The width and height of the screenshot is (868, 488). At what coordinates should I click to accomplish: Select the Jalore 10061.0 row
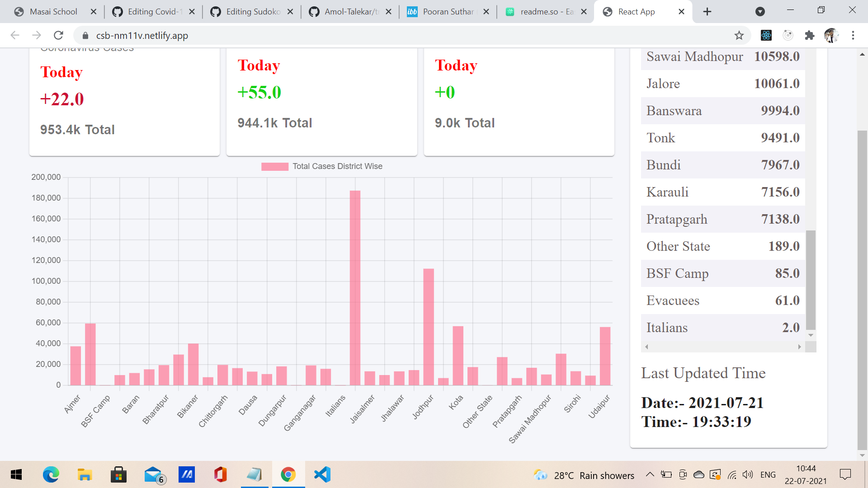pos(723,84)
